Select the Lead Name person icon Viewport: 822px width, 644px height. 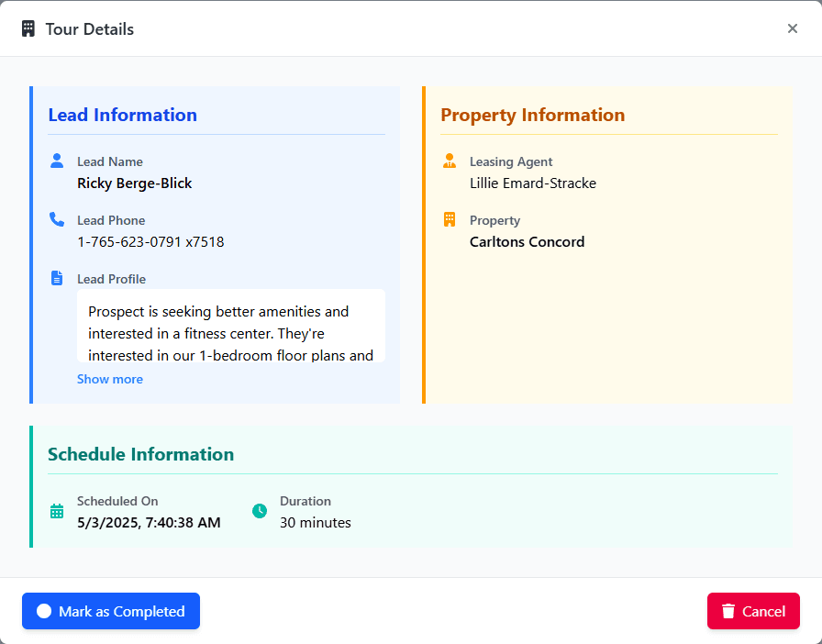(x=56, y=159)
